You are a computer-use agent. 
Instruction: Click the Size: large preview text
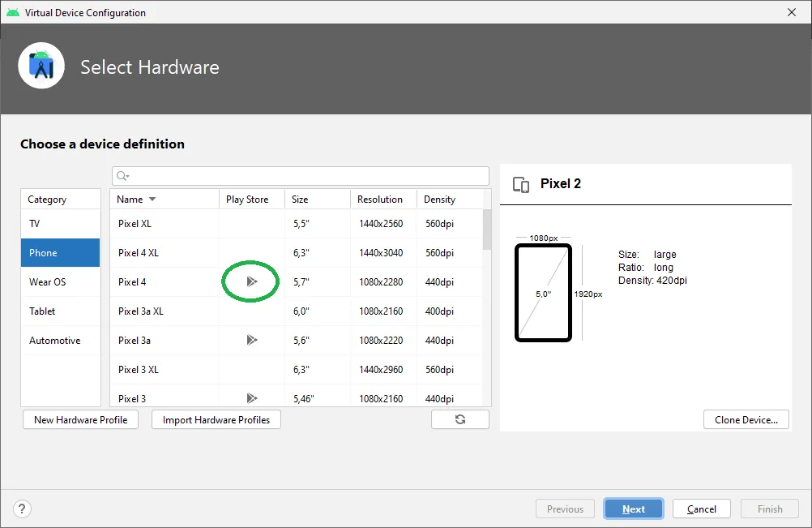647,255
